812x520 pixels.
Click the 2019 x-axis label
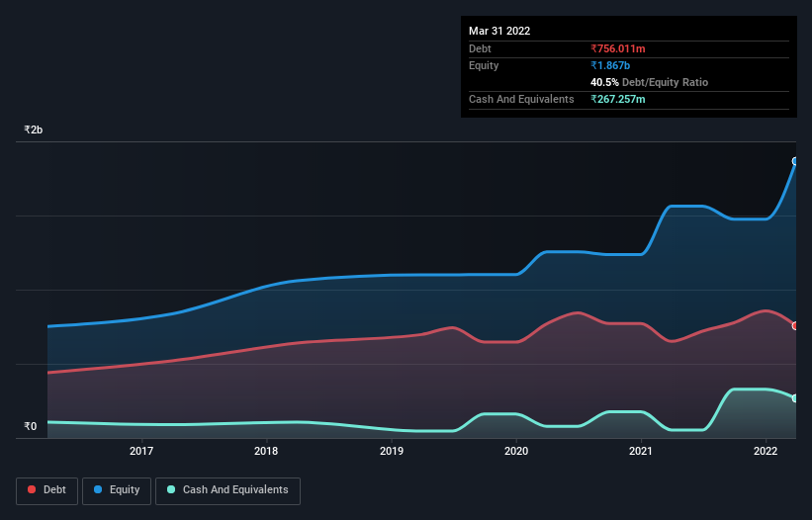pyautogui.click(x=392, y=451)
